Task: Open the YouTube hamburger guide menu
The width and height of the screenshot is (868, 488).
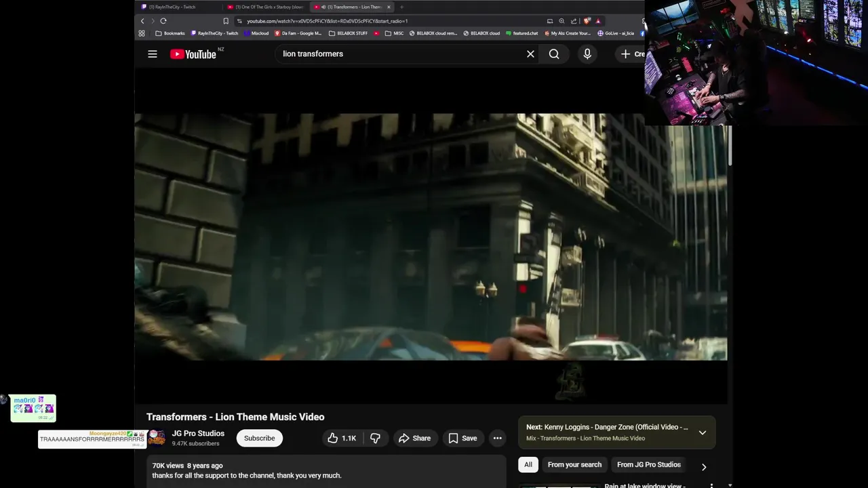Action: click(x=153, y=54)
